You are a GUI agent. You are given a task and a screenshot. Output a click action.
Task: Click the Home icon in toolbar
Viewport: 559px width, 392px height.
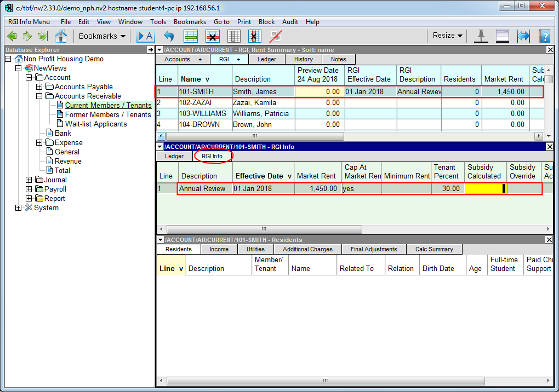click(x=61, y=36)
